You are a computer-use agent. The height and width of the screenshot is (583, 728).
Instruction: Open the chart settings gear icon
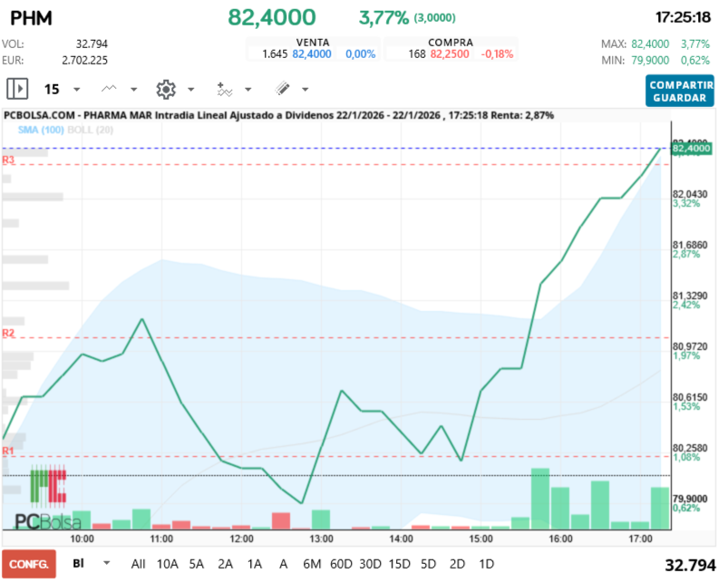pyautogui.click(x=165, y=89)
